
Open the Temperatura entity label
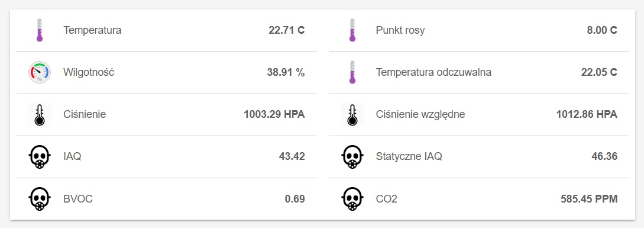pos(92,30)
